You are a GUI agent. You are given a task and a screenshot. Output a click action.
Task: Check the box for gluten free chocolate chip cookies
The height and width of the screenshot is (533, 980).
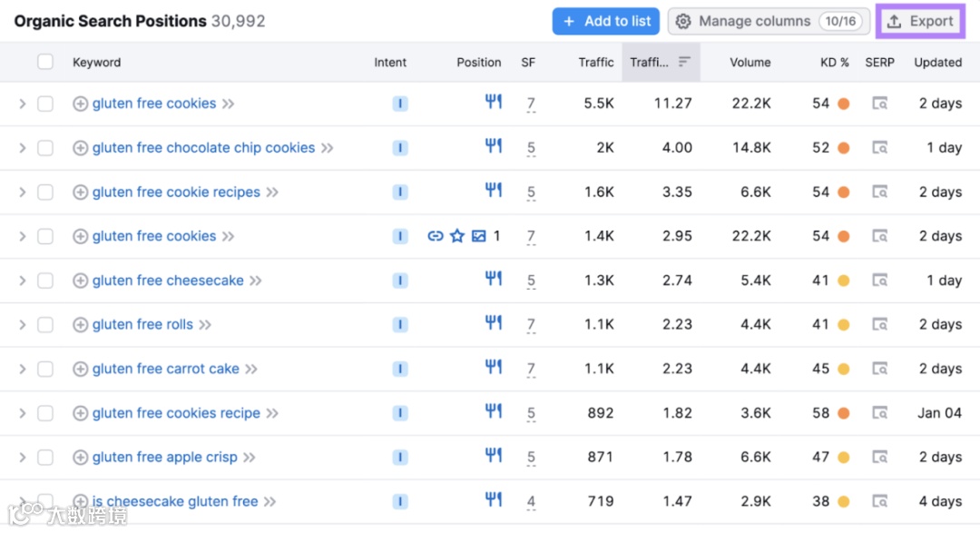coord(45,148)
